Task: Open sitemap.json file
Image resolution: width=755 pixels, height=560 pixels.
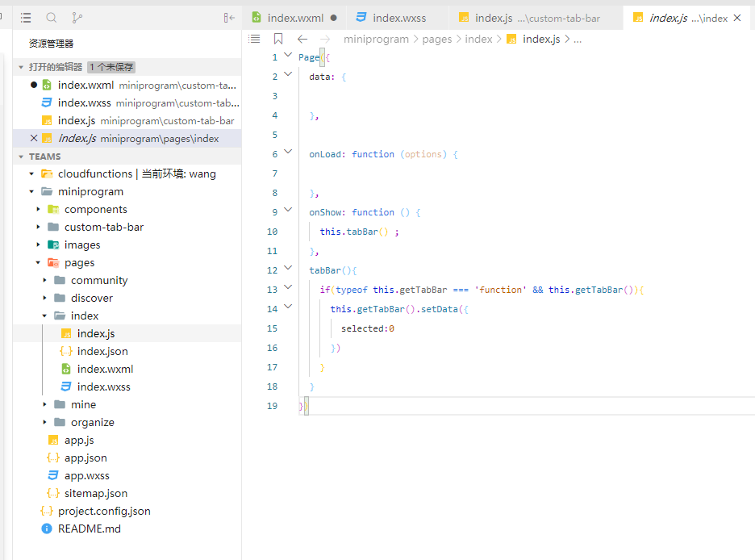Action: pos(127,493)
